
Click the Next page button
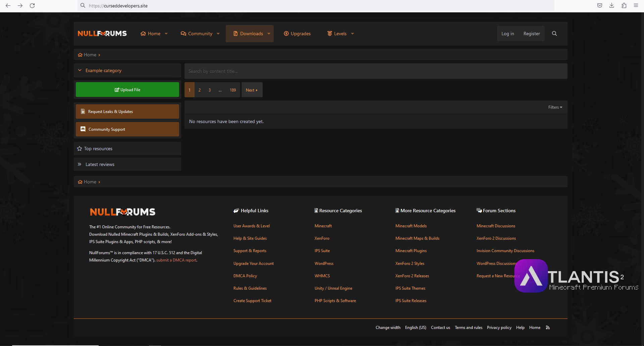252,90
